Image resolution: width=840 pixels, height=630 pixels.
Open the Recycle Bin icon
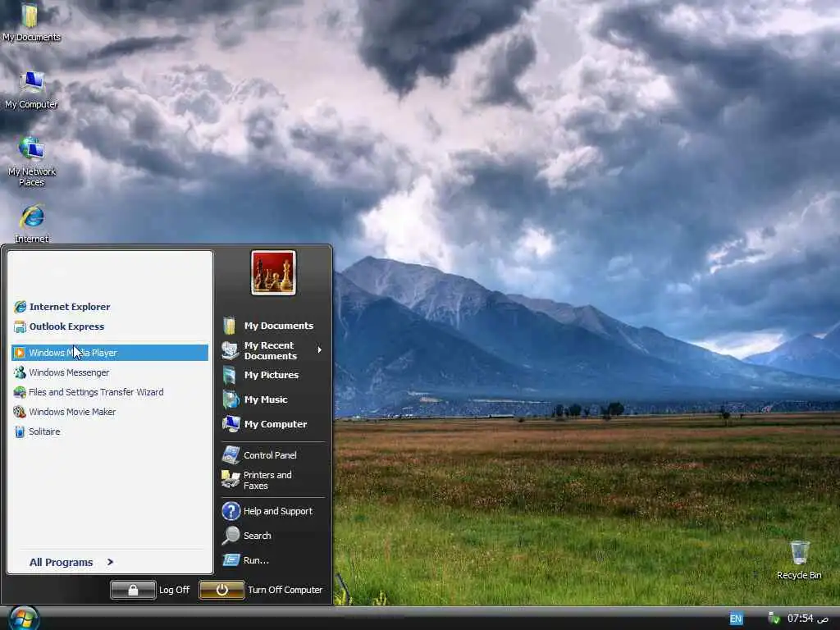799,559
